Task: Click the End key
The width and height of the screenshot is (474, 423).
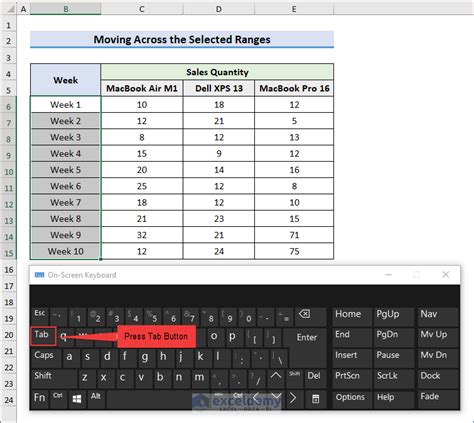Action: click(352, 337)
